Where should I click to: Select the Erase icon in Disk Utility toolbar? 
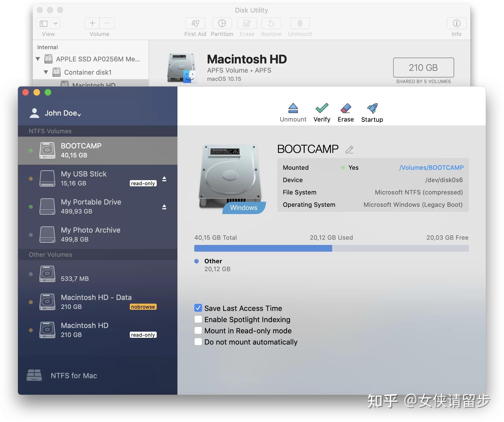pos(246,27)
